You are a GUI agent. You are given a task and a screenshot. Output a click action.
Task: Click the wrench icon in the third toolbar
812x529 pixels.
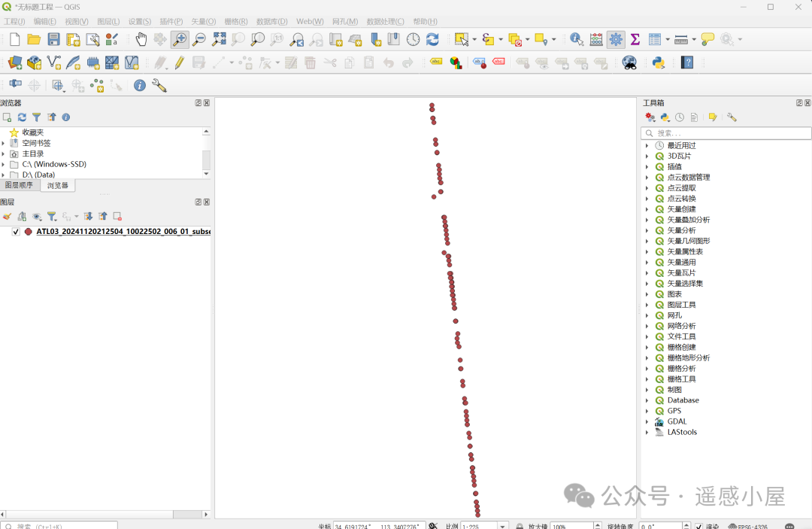pyautogui.click(x=159, y=86)
